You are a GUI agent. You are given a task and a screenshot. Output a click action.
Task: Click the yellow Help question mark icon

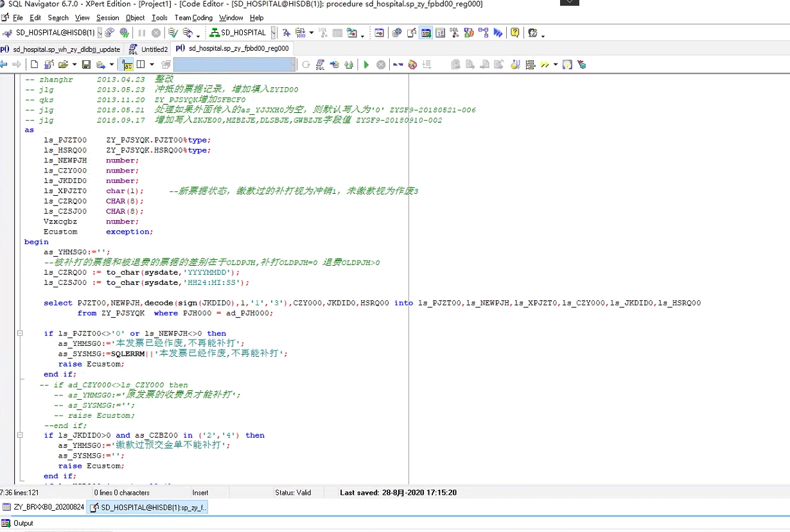pyautogui.click(x=514, y=33)
